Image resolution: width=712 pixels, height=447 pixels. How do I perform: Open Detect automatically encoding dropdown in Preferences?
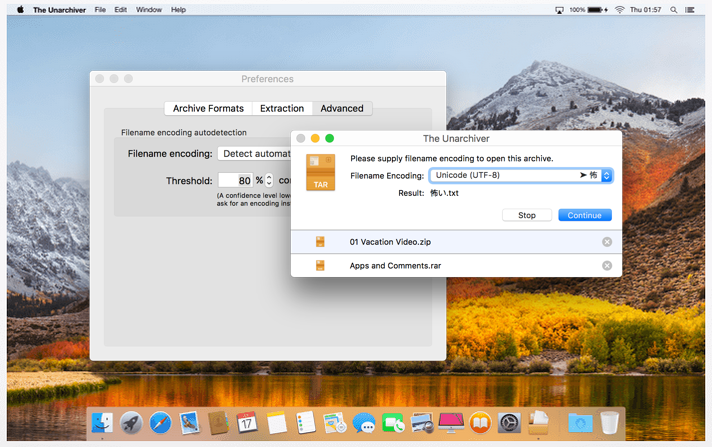click(x=254, y=154)
